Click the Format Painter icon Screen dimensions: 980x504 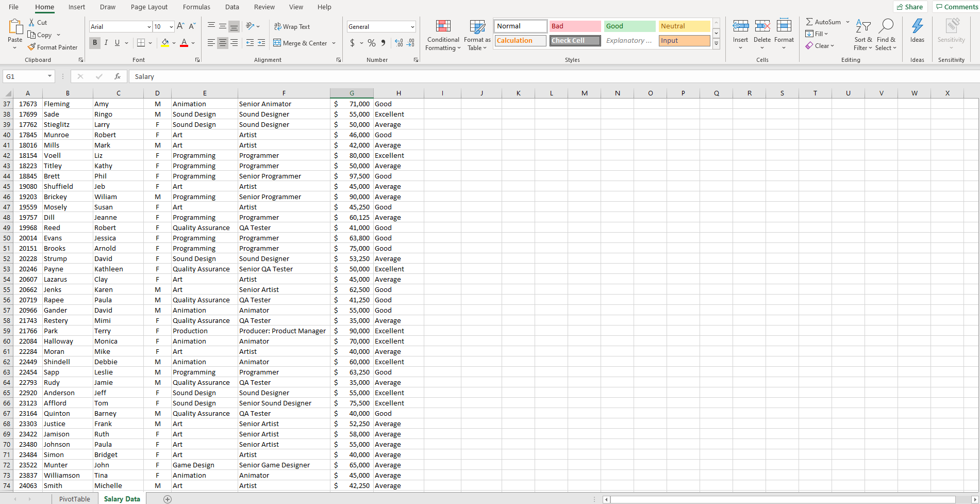[x=32, y=47]
